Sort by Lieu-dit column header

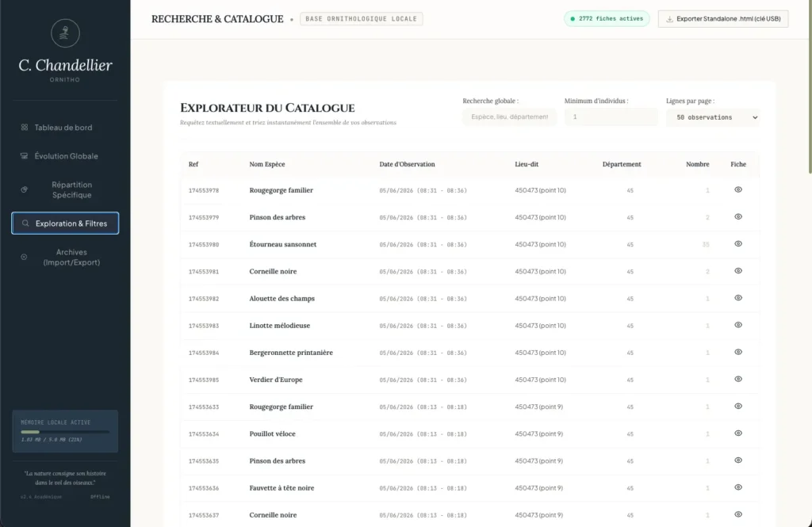[x=527, y=164]
